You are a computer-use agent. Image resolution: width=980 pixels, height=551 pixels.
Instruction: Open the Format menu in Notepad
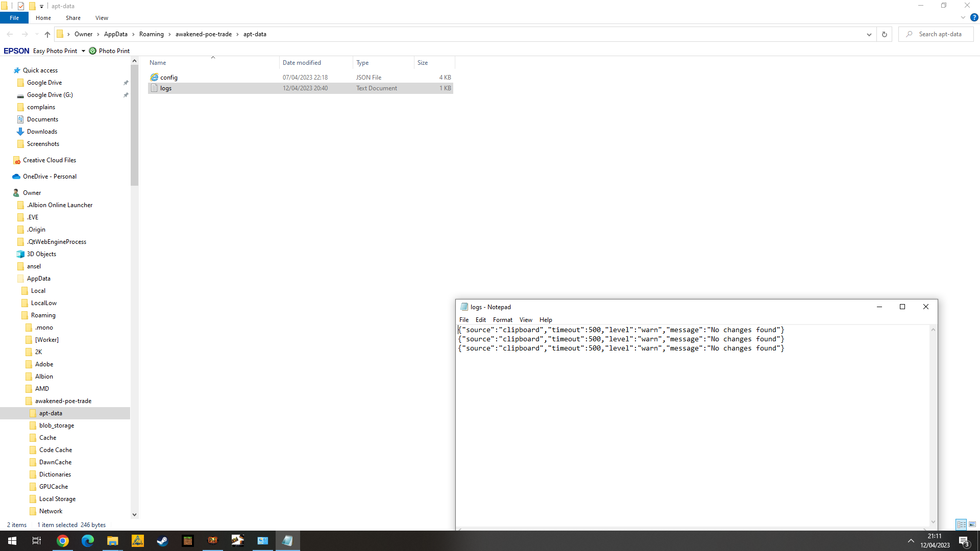502,320
